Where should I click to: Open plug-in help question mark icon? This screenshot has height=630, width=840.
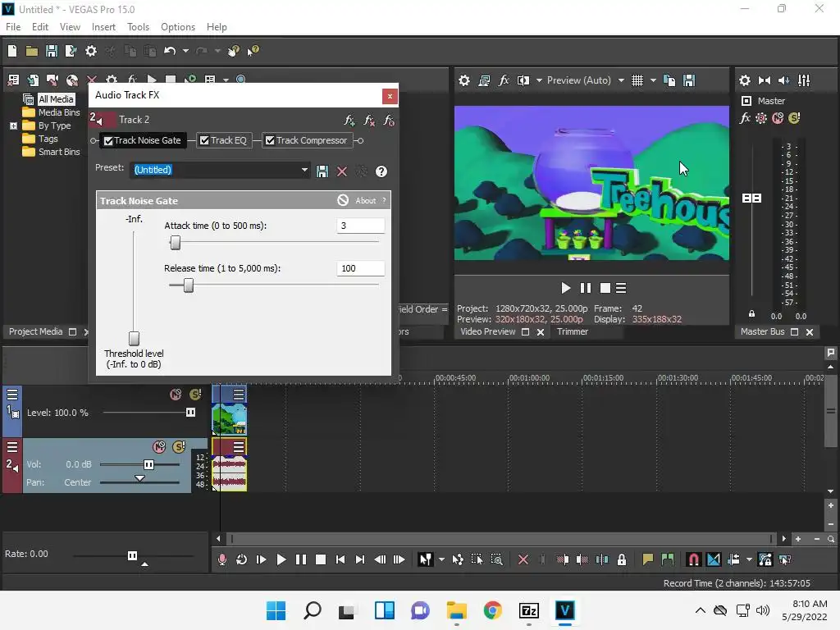tap(381, 171)
